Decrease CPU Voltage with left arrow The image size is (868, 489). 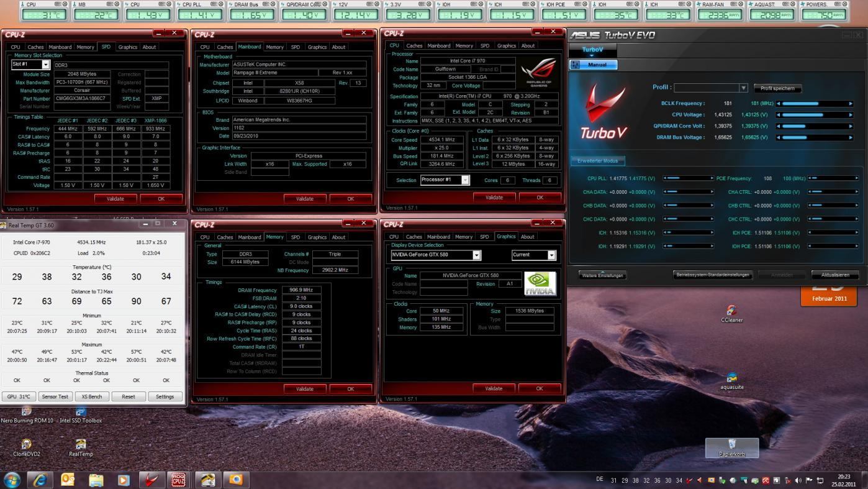coord(779,115)
